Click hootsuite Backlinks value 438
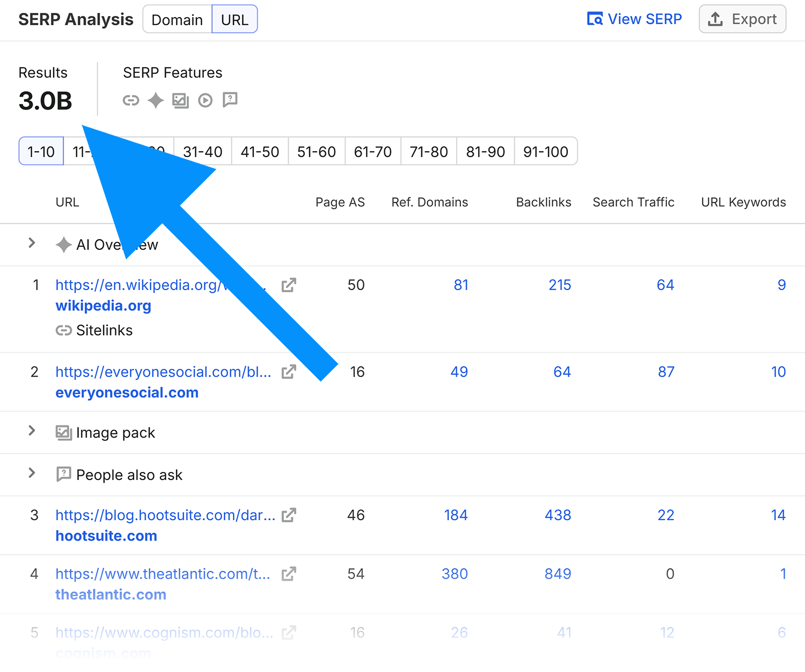805x672 pixels. click(x=558, y=515)
